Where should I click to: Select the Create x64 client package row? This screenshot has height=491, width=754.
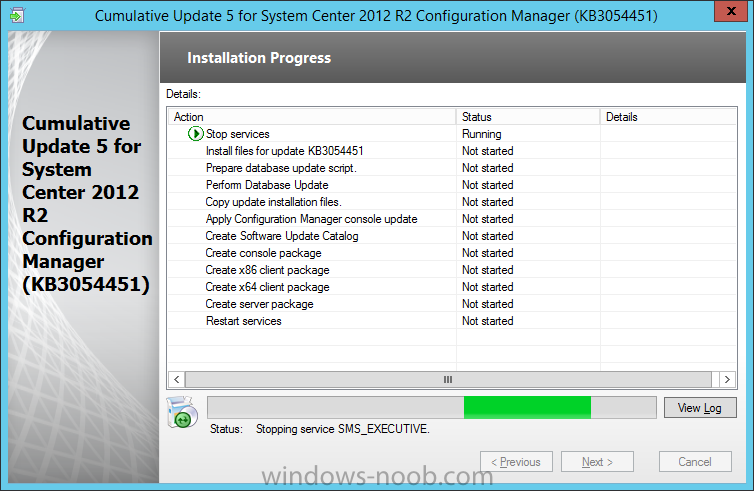point(452,287)
